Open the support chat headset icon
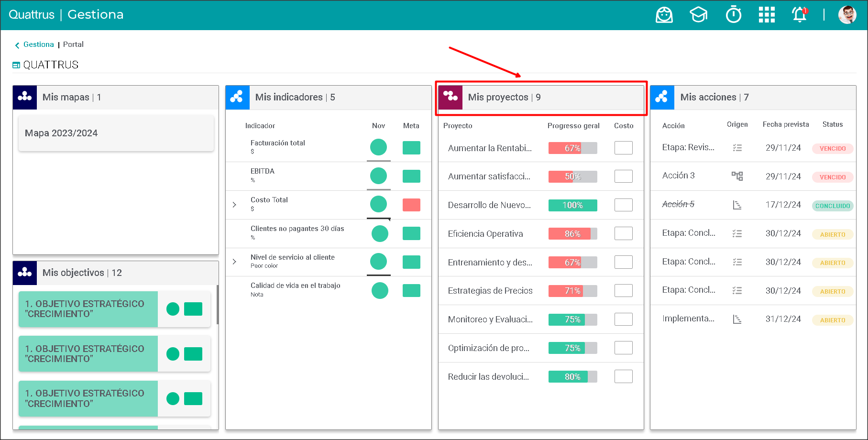The image size is (868, 440). pyautogui.click(x=664, y=15)
